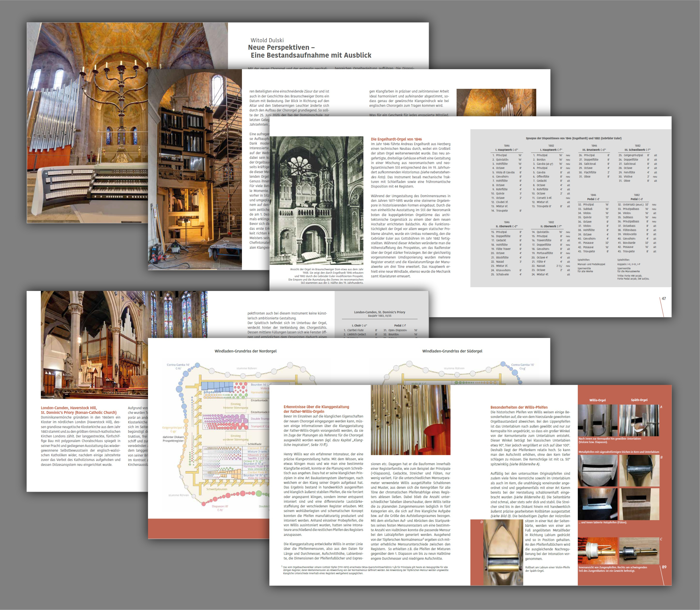This screenshot has width=700, height=610.
Task: Click the column header "Willis-Orgel"
Action: click(x=598, y=400)
